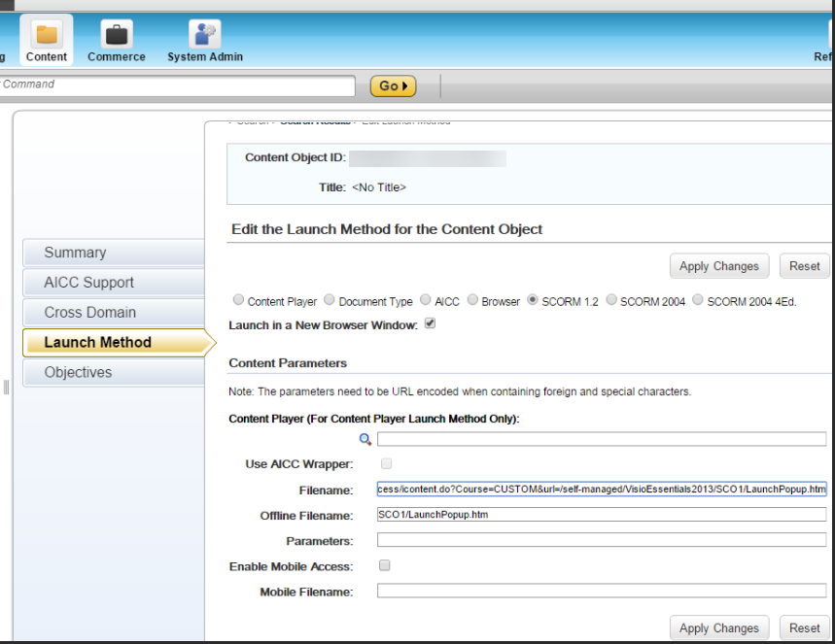Click the Parameters input field

tap(602, 540)
